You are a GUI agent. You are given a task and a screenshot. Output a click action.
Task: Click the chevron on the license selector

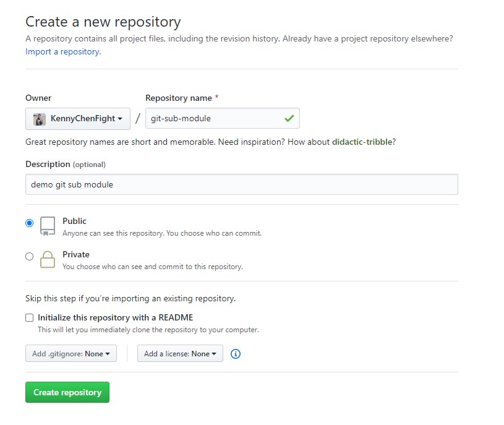[215, 353]
